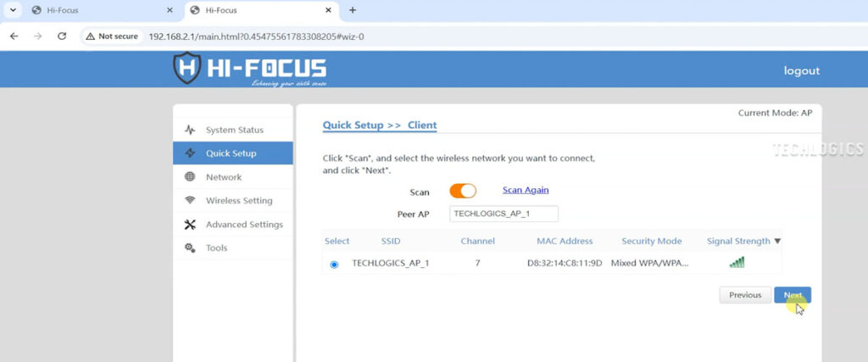The width and height of the screenshot is (868, 362).
Task: Reload the page with browser refresh icon
Action: click(x=62, y=36)
